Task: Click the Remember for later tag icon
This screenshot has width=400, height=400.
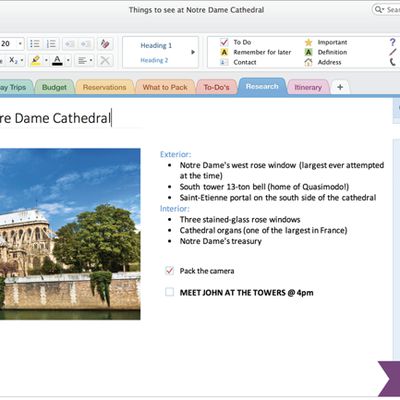Action: coord(224,52)
